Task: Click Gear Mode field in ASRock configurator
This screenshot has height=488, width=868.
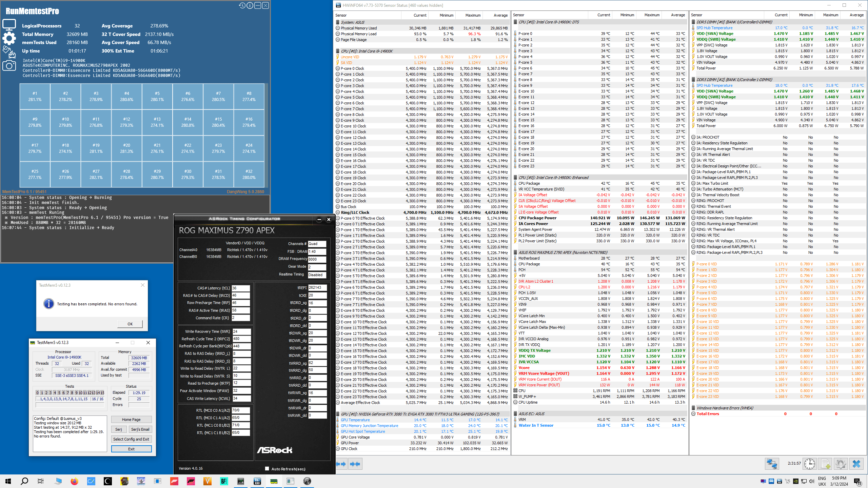Action: tap(317, 267)
